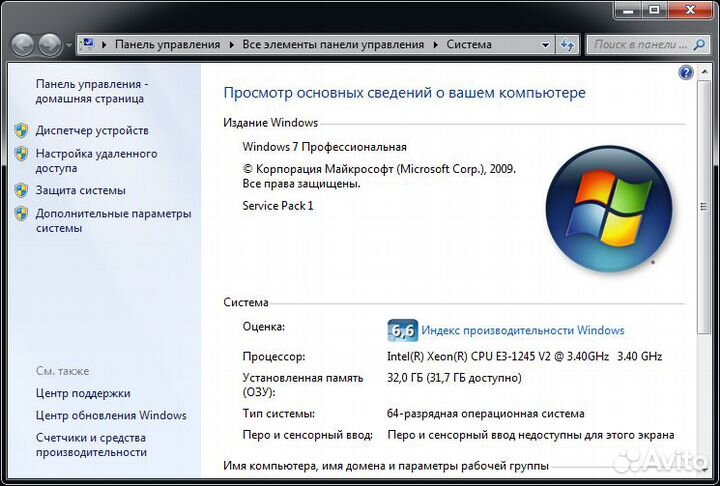Click the shield icon next to Диспетчер устройств

tap(21, 130)
